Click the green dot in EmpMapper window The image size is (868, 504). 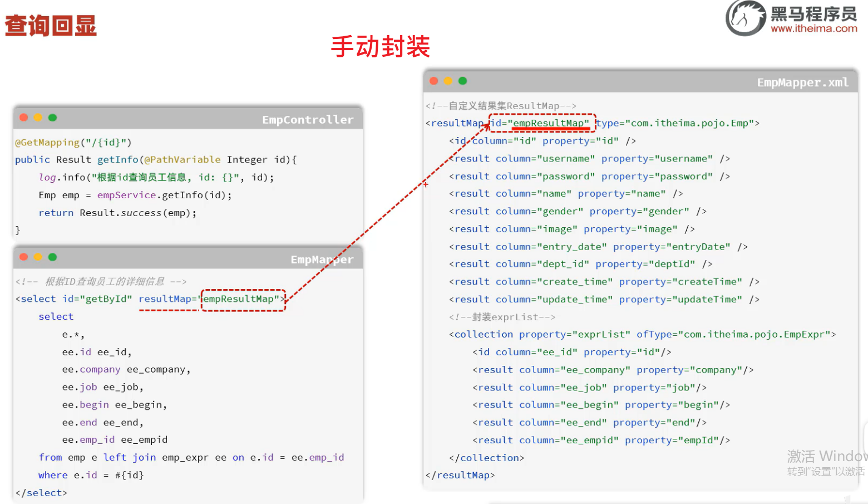point(52,257)
